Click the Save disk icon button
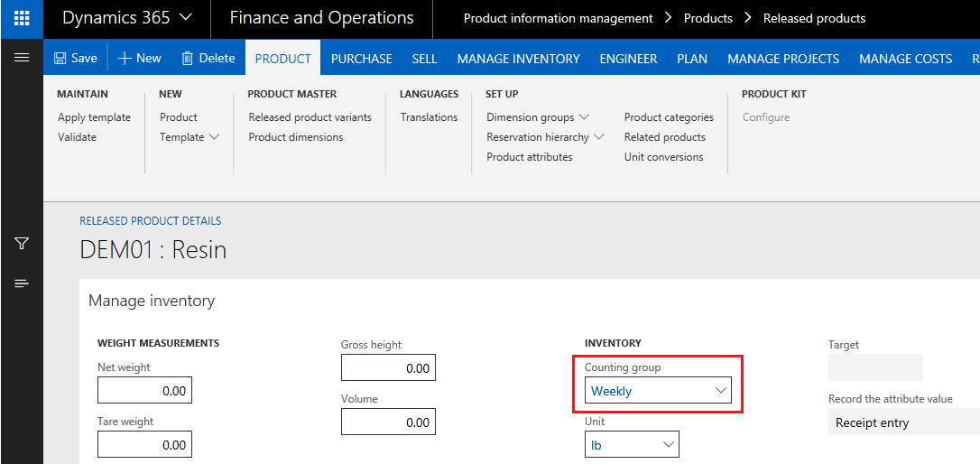 [76, 58]
